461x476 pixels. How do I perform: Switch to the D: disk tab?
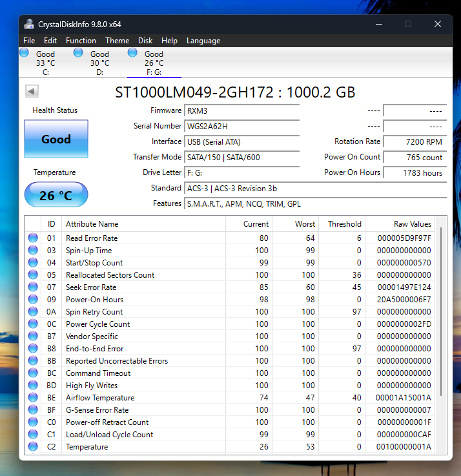[x=99, y=63]
